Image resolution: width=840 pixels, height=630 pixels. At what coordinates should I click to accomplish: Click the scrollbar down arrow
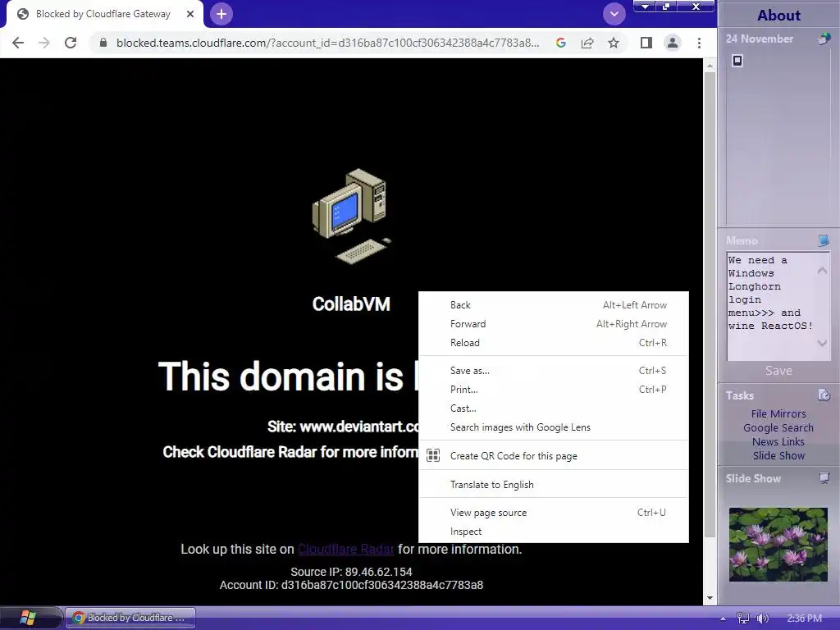710,598
